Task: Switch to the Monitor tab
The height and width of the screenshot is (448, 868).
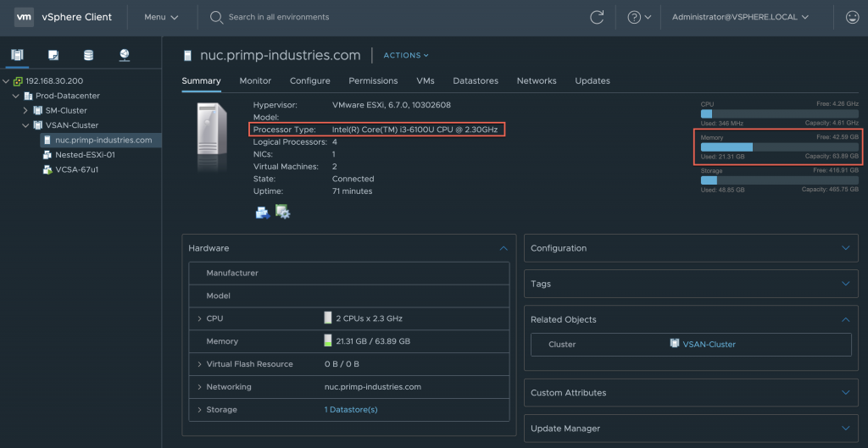Action: 255,81
